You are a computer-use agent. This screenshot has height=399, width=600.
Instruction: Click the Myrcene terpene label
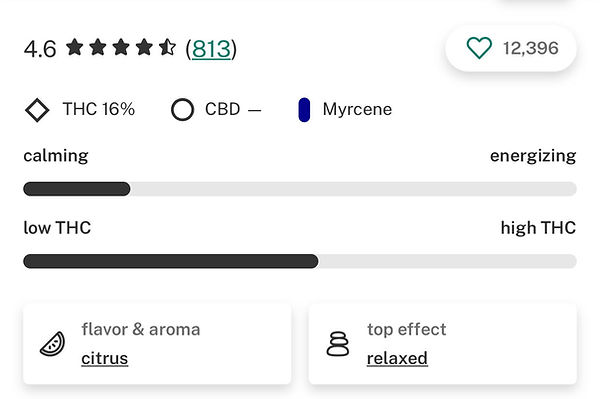pyautogui.click(x=357, y=110)
